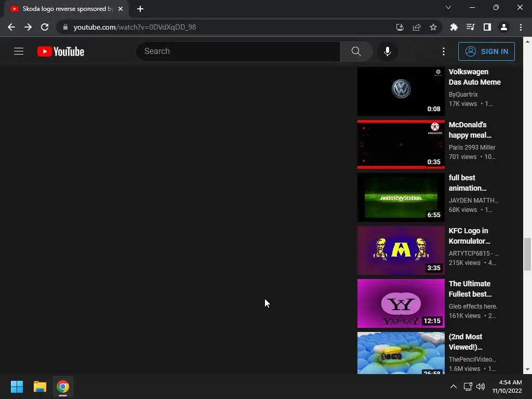Open the YouTube hamburger guide menu
The height and width of the screenshot is (399, 532).
19,51
